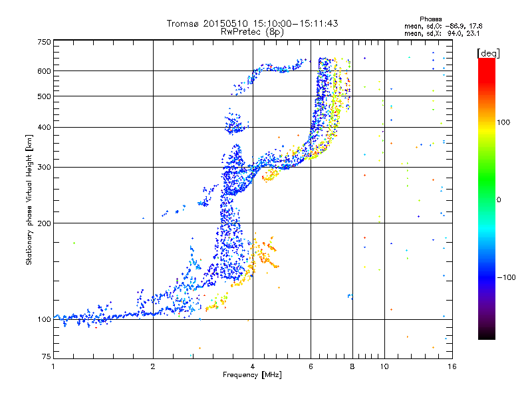The image size is (532, 399).
Task: Click the x-axis tick label '6'
Action: pos(311,366)
